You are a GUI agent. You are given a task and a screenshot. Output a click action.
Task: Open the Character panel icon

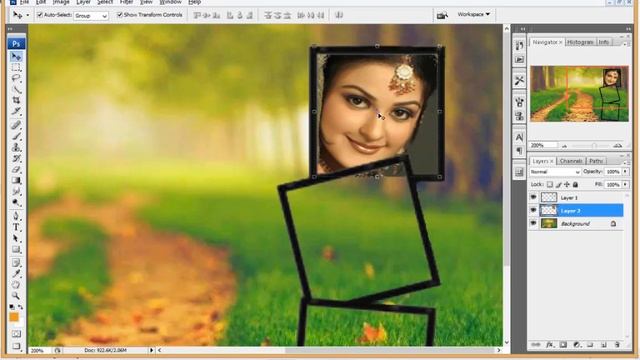(519, 137)
